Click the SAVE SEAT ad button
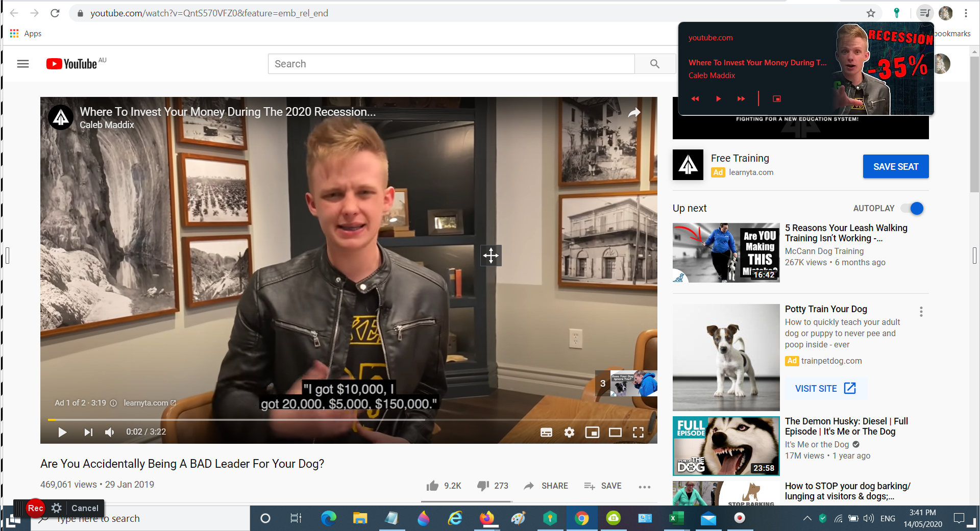This screenshot has height=531, width=980. pos(896,166)
